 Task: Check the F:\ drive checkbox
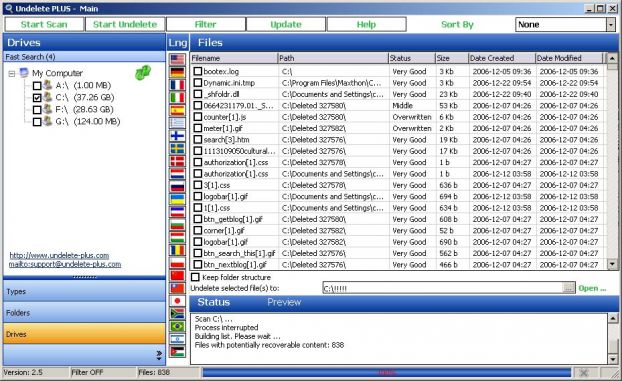pyautogui.click(x=37, y=110)
